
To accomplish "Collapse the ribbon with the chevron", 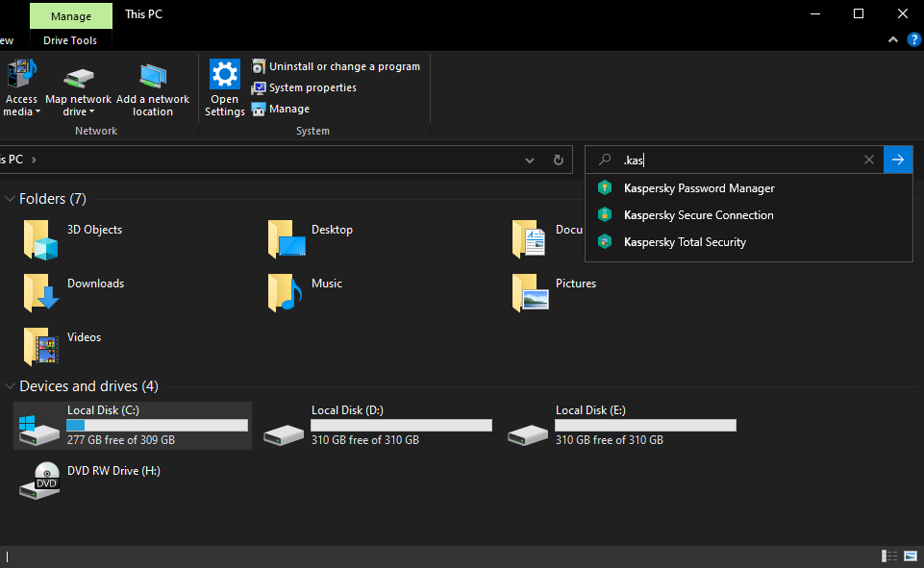I will 893,39.
